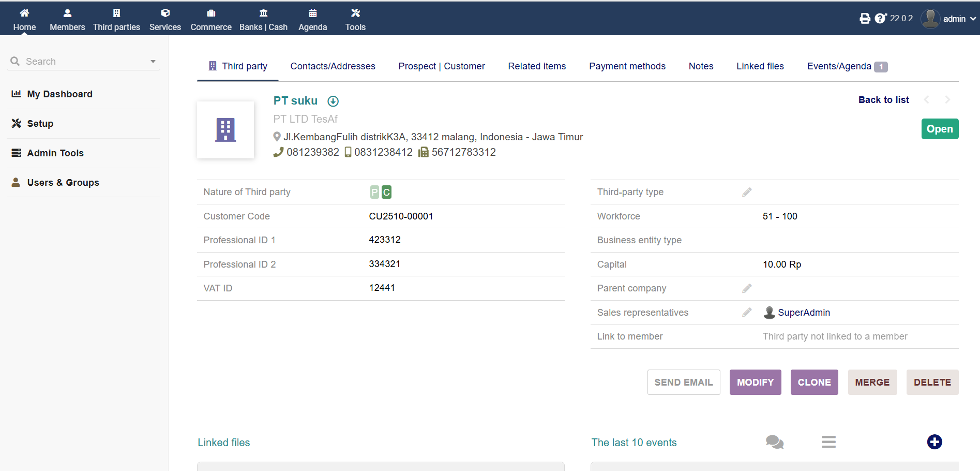The width and height of the screenshot is (980, 471).
Task: Switch to the Contacts/Addresses tab
Action: pyautogui.click(x=333, y=66)
